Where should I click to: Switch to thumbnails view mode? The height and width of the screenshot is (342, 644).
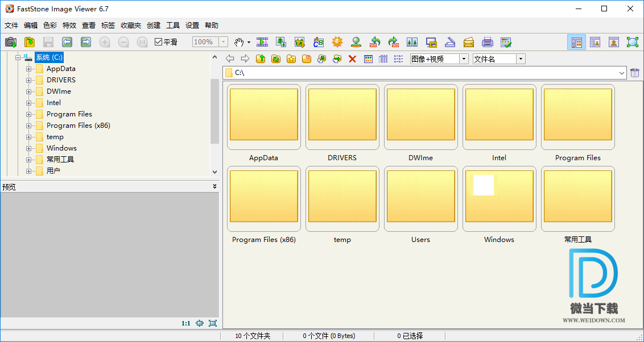tap(368, 59)
